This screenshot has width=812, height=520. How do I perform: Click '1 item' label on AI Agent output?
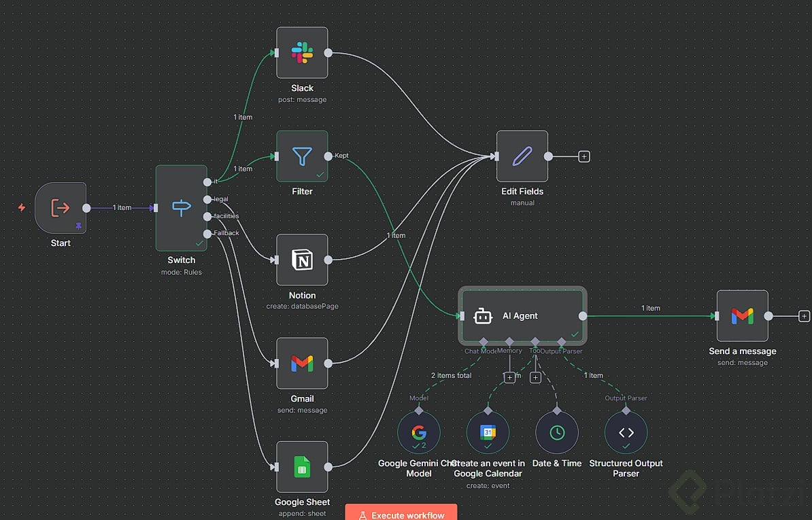pyautogui.click(x=650, y=309)
